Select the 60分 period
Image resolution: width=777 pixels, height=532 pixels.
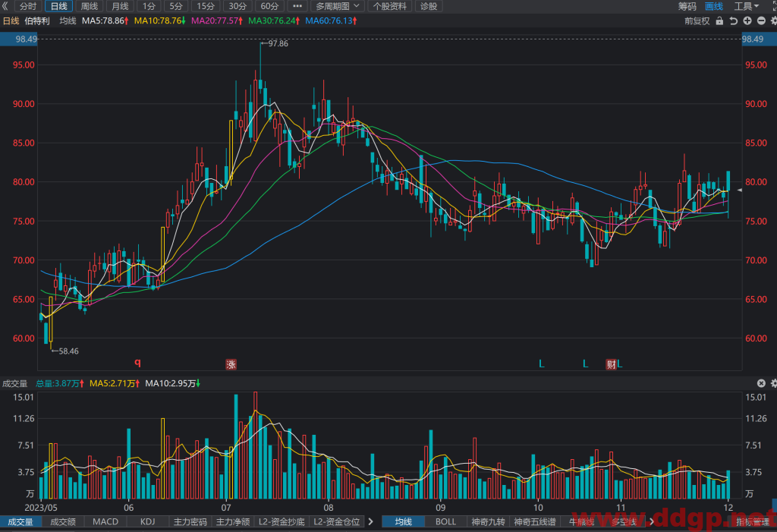coord(269,6)
